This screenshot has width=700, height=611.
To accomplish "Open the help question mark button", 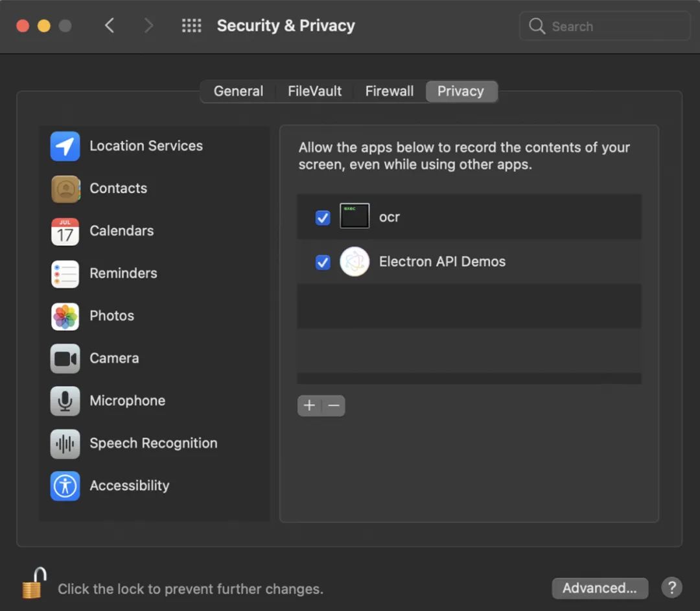I will pyautogui.click(x=671, y=588).
